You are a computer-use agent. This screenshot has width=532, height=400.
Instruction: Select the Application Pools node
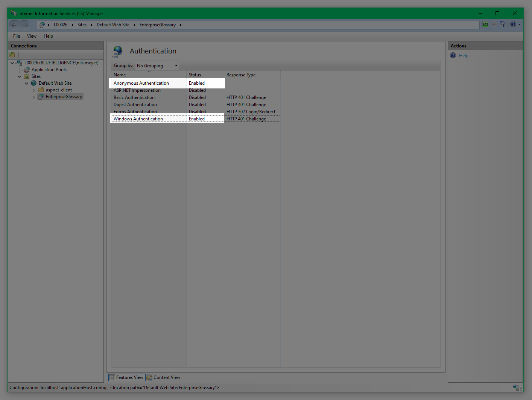point(49,70)
